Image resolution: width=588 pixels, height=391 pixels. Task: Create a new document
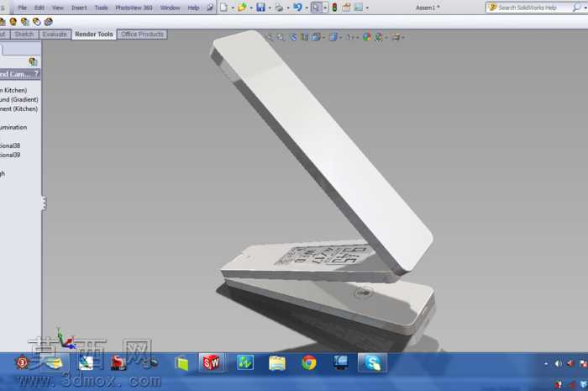(x=223, y=7)
